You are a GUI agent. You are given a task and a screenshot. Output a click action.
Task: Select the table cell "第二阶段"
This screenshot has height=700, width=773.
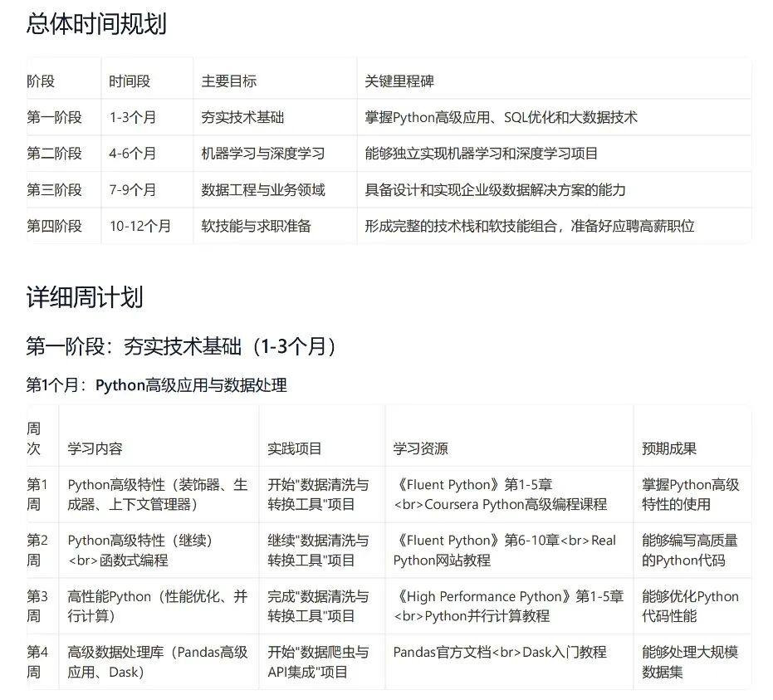(54, 154)
